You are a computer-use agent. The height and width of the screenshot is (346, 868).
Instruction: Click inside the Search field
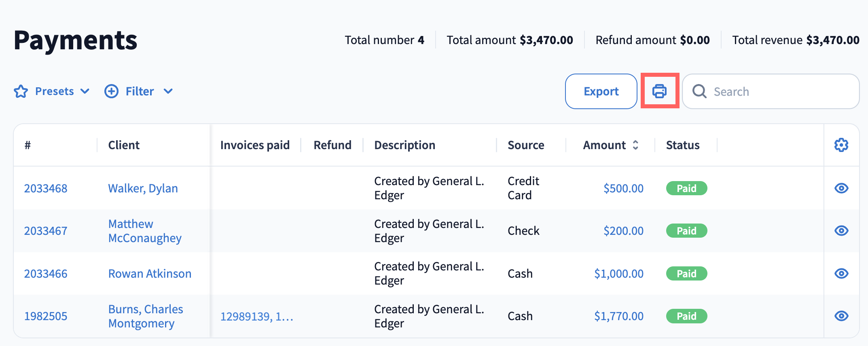pos(781,91)
